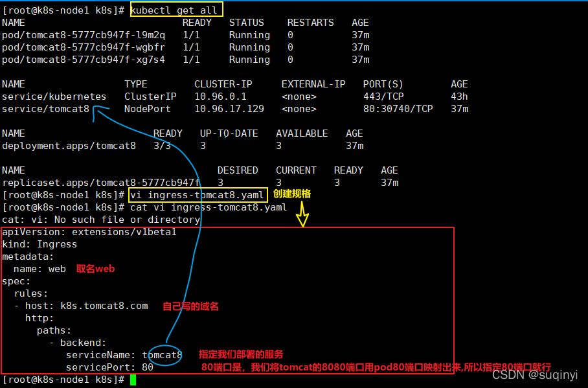Click the UP-TO-DATE column header
588x388 pixels.
coord(229,133)
